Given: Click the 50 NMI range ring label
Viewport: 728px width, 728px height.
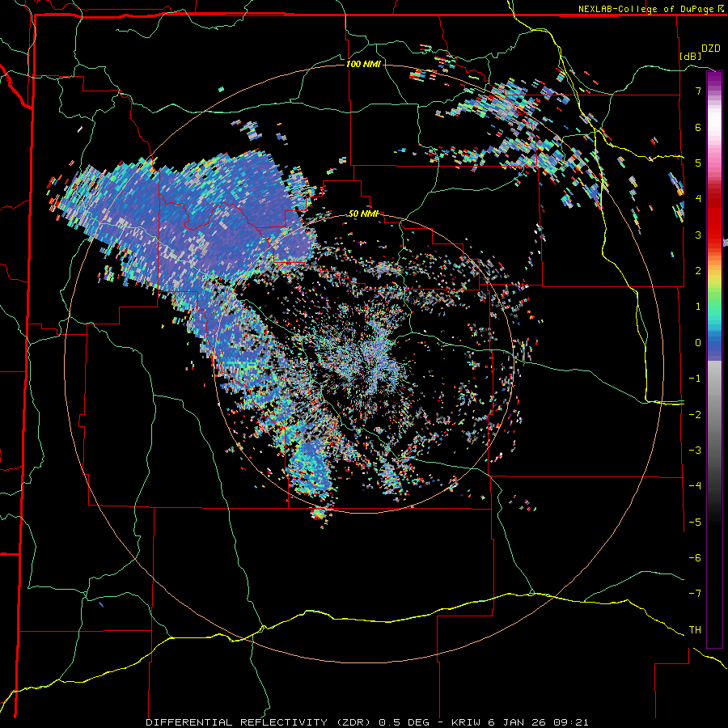Looking at the screenshot, I should click(x=363, y=214).
